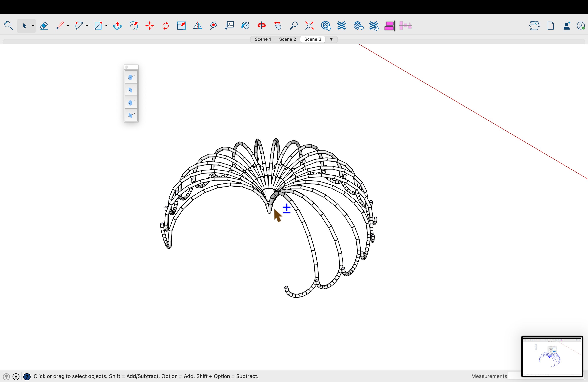
Task: Select the Tape Measure tool
Action: pos(213,26)
